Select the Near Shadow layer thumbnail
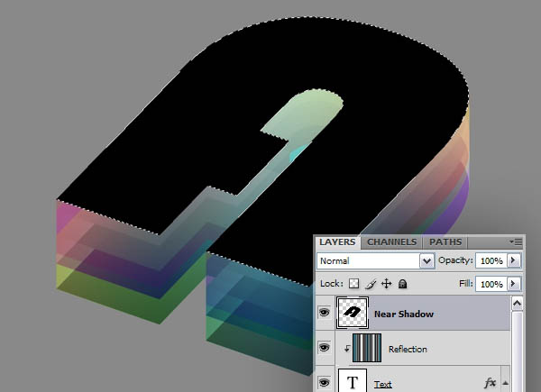Screen dimensions: 541x392 352,313
